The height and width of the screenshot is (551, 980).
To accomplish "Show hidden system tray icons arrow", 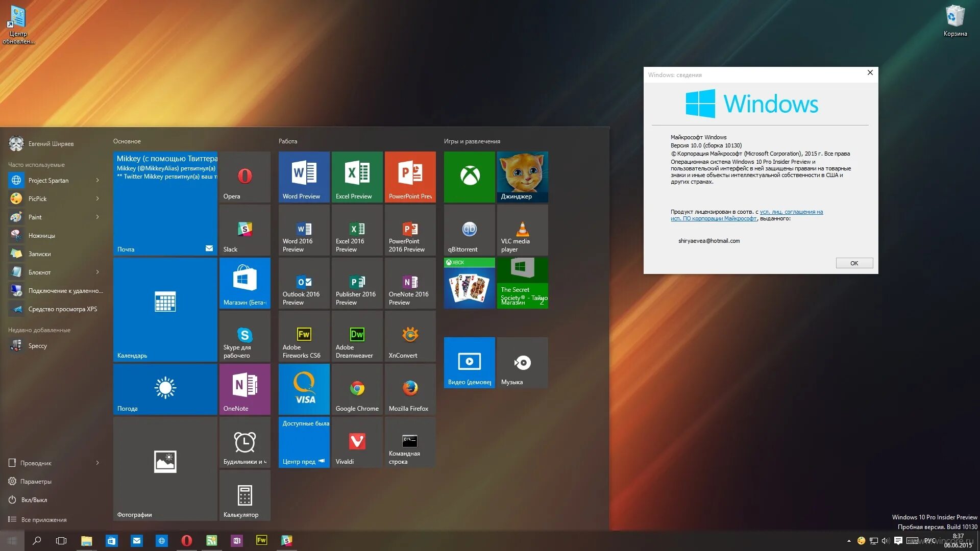I will [x=849, y=541].
